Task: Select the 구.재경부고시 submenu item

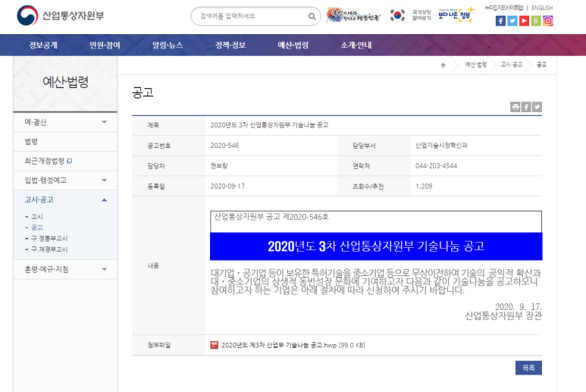Action: tap(49, 249)
